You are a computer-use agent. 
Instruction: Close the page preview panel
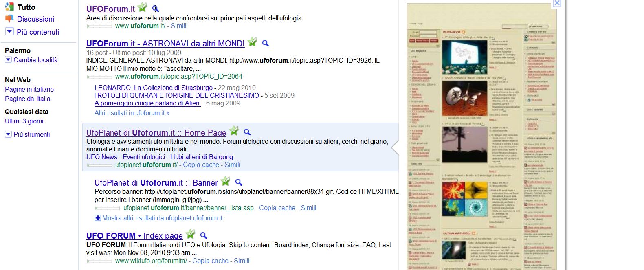click(x=557, y=3)
